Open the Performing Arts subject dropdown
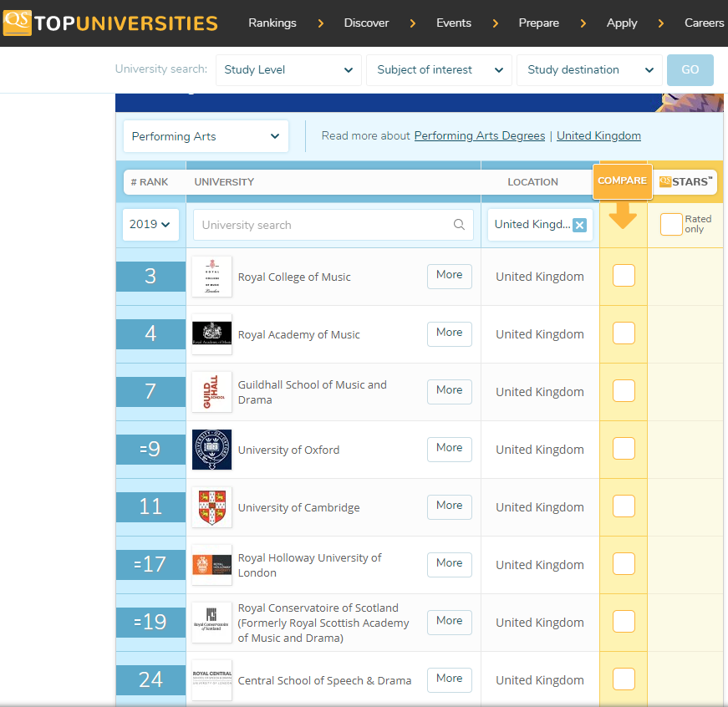The height and width of the screenshot is (707, 728). [206, 136]
